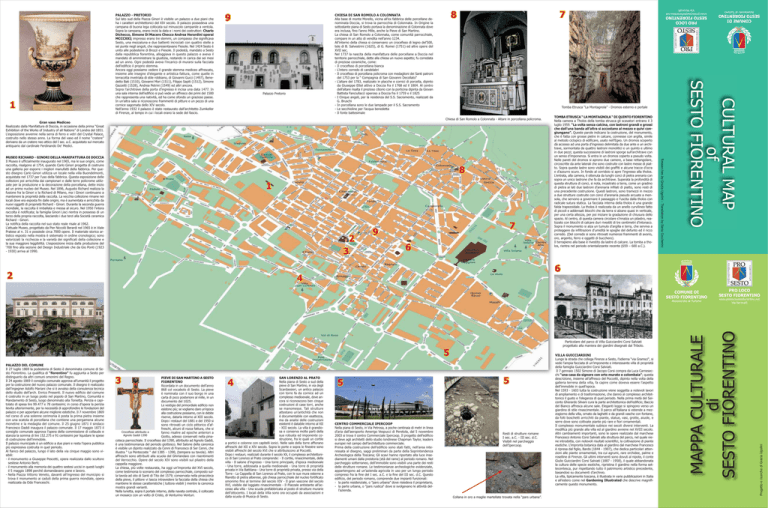This screenshot has height=508, width=768.
Task: Select red marker 7 on the street map
Action: click(512, 226)
